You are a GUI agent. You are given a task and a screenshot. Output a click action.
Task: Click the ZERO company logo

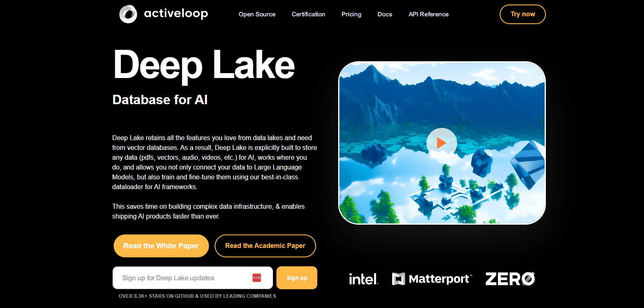click(510, 279)
